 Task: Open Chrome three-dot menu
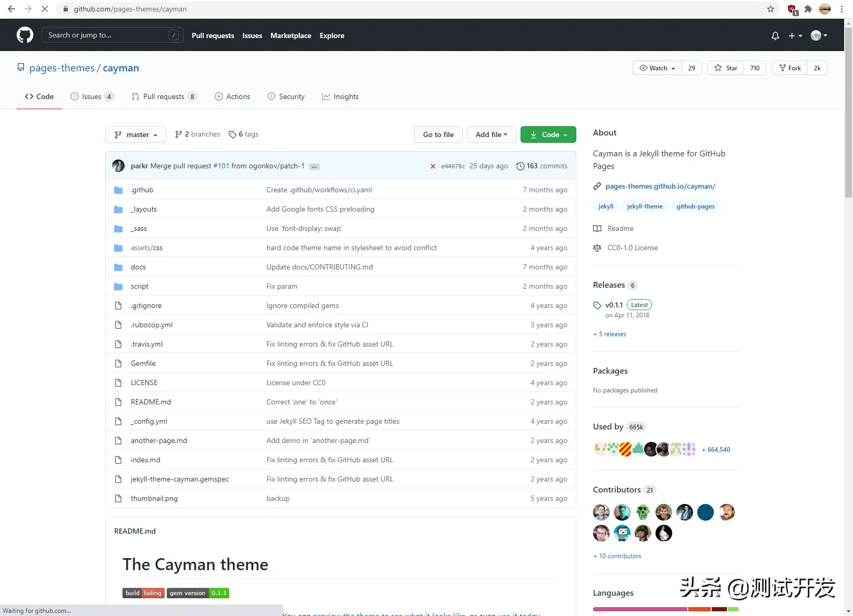tap(842, 9)
